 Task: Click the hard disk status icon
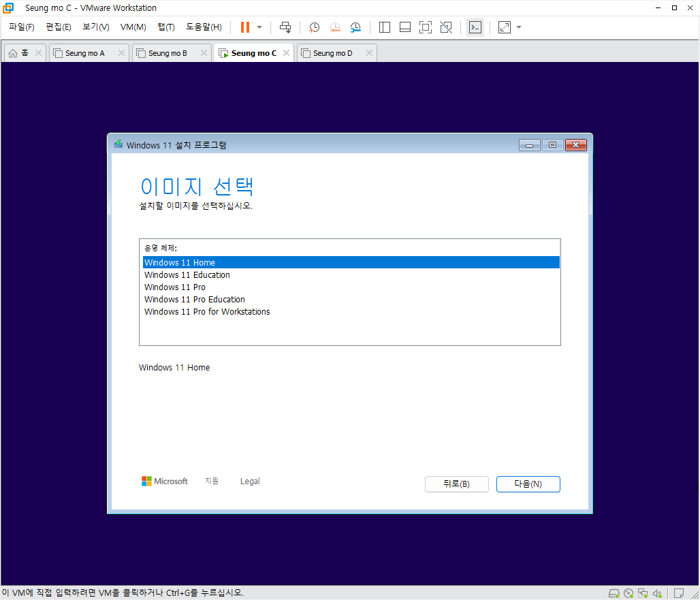pos(614,593)
